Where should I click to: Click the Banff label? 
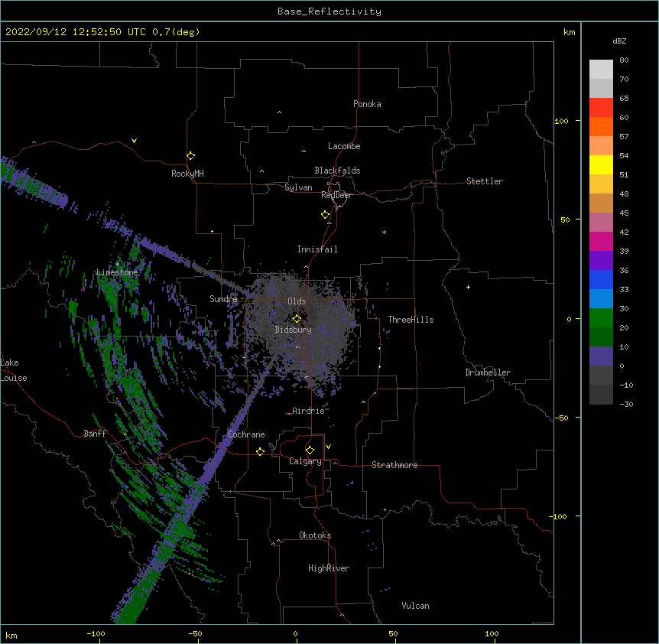pos(95,434)
